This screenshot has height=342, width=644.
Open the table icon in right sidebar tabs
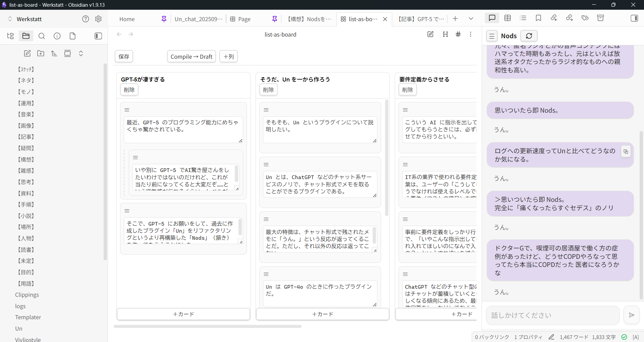(x=507, y=18)
